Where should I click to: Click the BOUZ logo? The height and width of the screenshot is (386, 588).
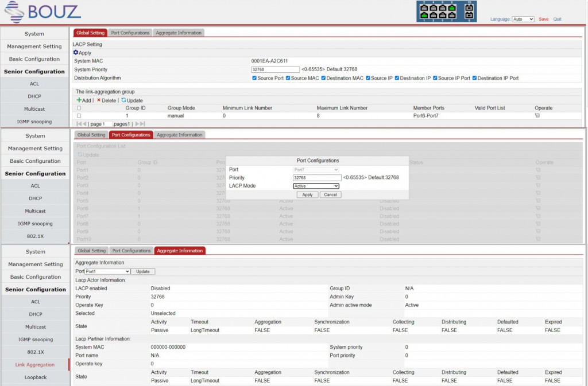pyautogui.click(x=42, y=11)
